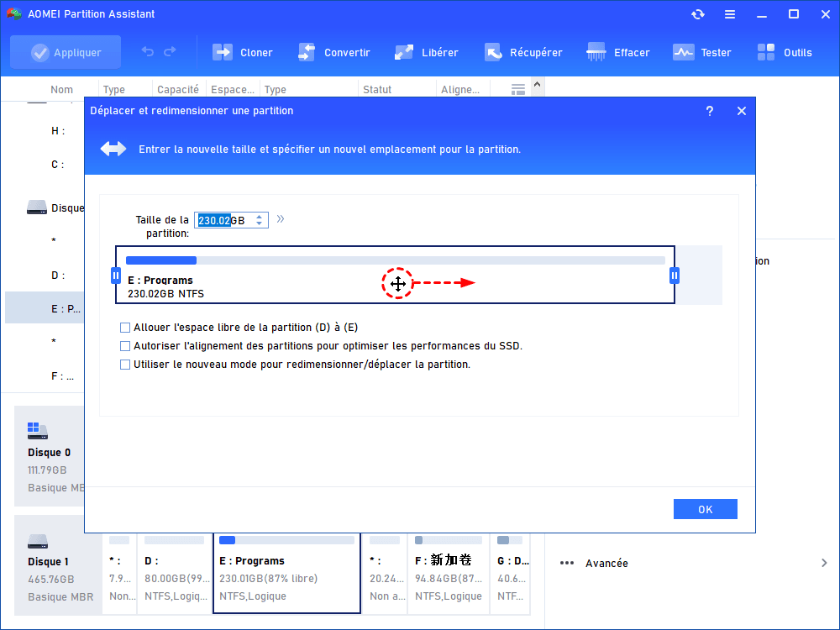Viewport: 840px width, 630px height.
Task: Confirm with the OK button
Action: 705,510
